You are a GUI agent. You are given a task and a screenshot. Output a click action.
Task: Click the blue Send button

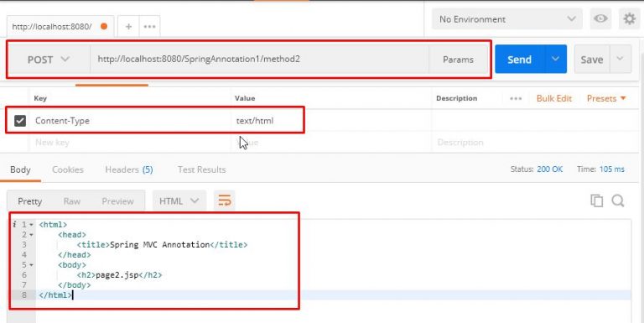(x=520, y=60)
